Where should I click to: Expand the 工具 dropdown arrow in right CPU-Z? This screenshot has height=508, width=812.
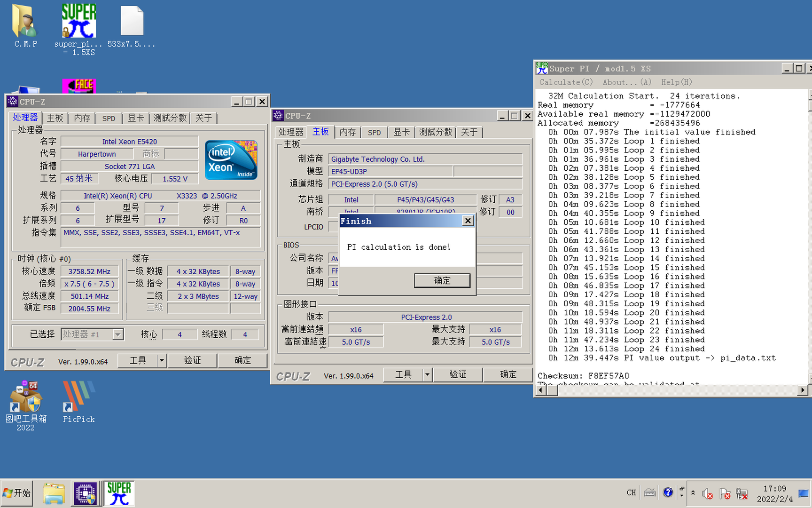(428, 375)
